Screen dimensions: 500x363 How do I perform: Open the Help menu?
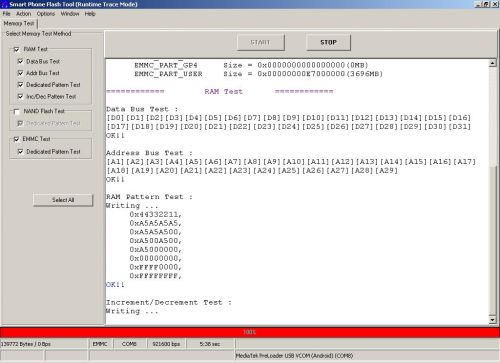[90, 14]
